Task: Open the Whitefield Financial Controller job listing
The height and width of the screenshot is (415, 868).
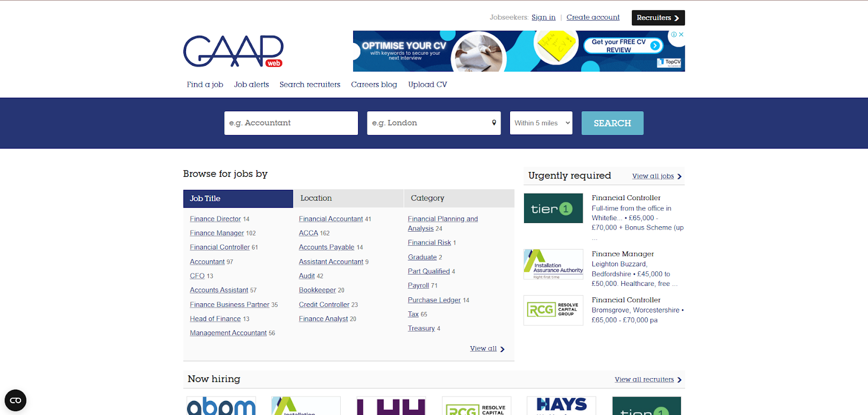Action: (x=626, y=198)
